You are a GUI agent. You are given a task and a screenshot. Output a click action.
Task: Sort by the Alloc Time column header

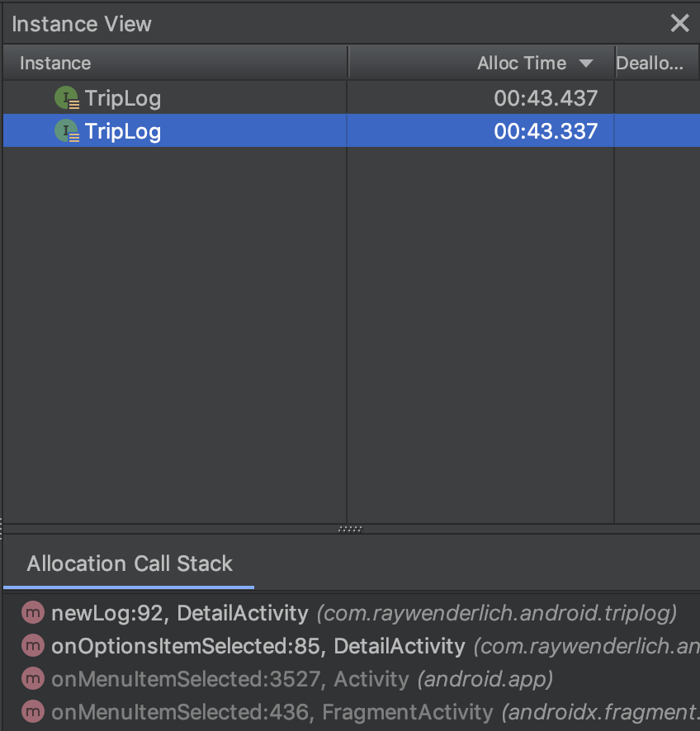pos(521,64)
